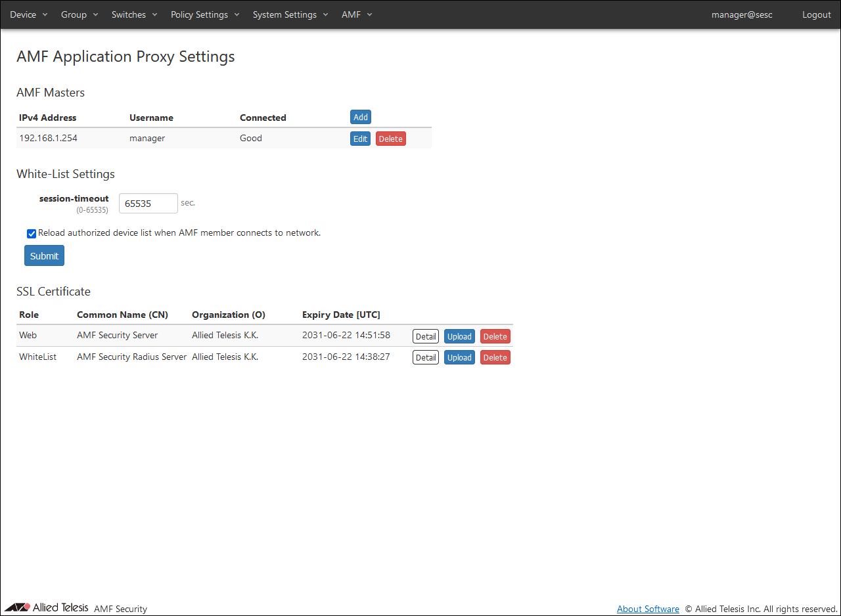Toggle the reload authorized device list checkbox
The image size is (841, 616).
coord(32,234)
